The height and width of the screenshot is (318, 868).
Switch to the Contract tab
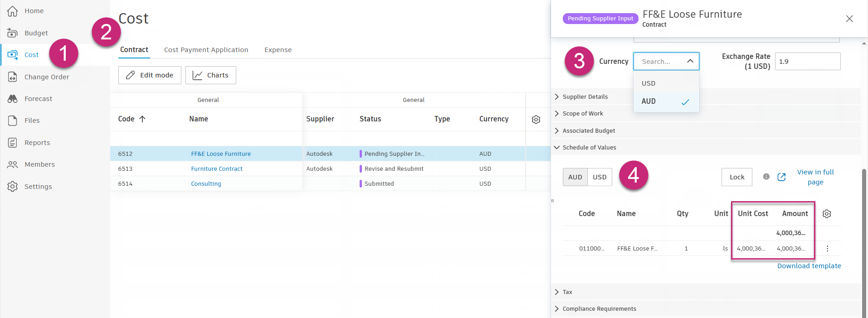point(134,50)
